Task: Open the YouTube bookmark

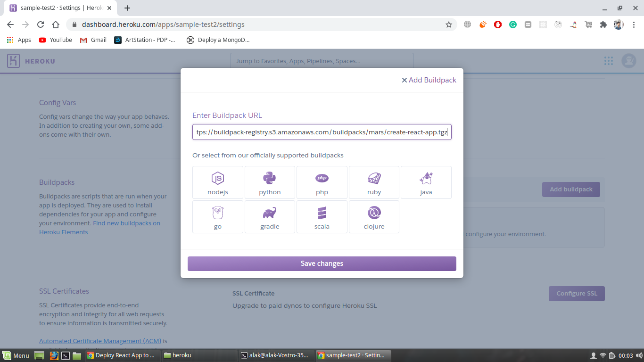Action: (56, 40)
